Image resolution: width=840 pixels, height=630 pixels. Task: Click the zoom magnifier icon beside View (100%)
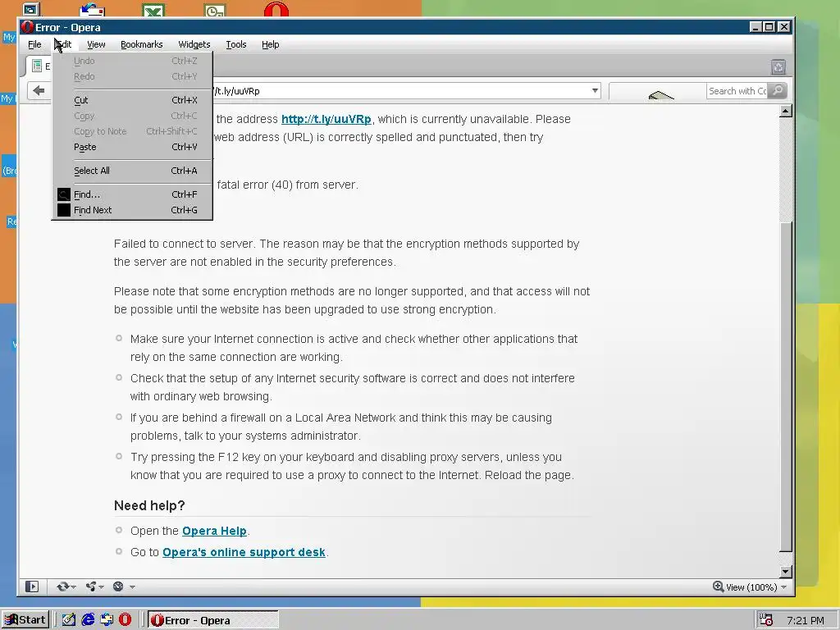(x=718, y=587)
